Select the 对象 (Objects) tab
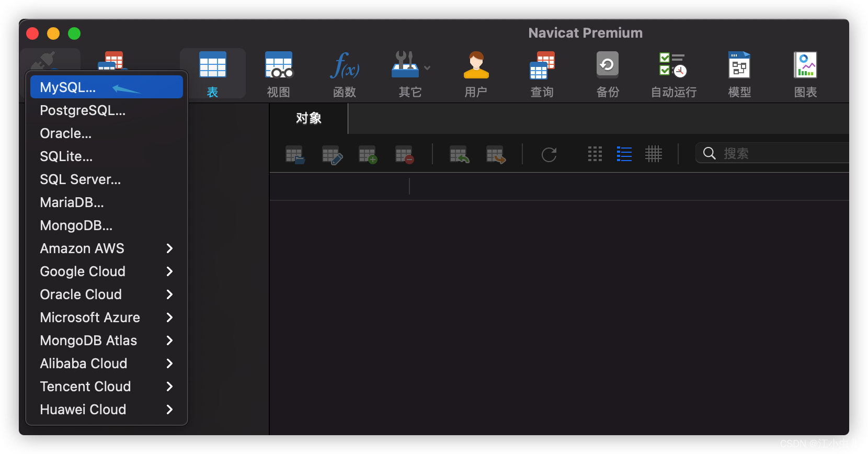The width and height of the screenshot is (868, 454). [x=309, y=118]
